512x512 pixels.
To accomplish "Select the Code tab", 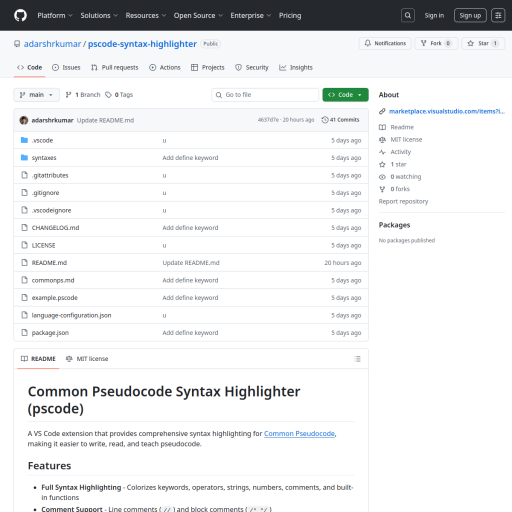I will (29, 67).
